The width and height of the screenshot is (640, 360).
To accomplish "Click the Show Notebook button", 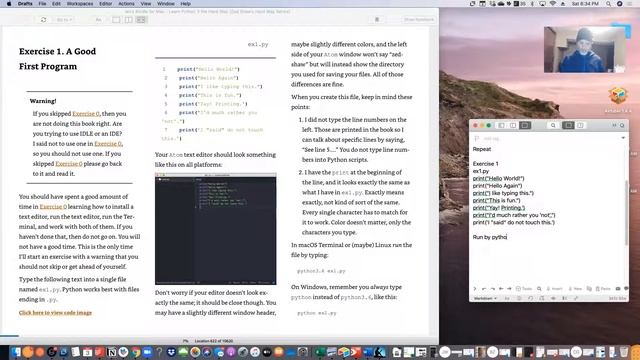I will [419, 20].
